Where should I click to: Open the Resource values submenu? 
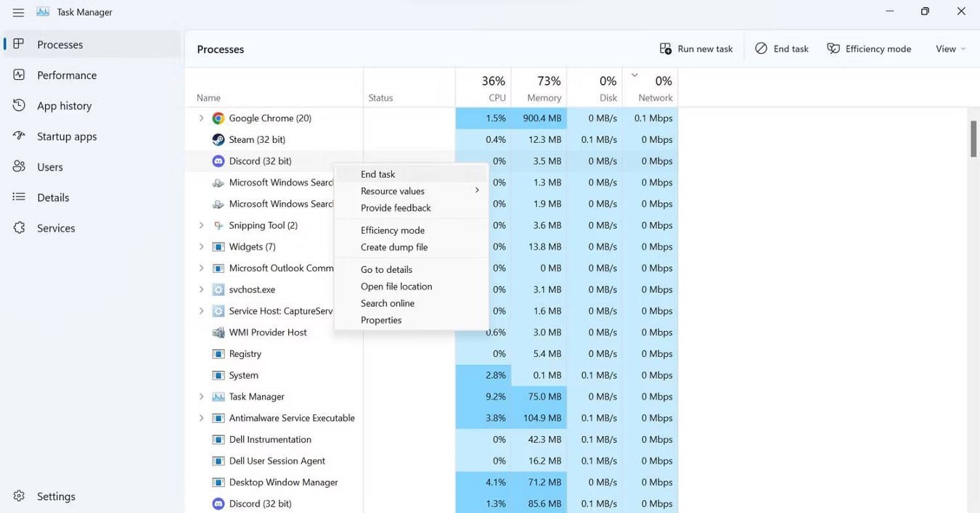(x=392, y=191)
